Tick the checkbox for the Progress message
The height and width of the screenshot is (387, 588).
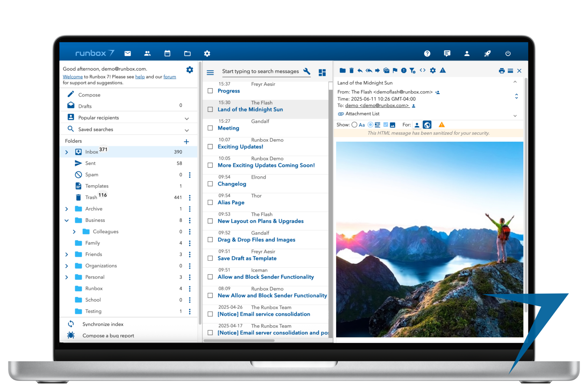point(210,91)
